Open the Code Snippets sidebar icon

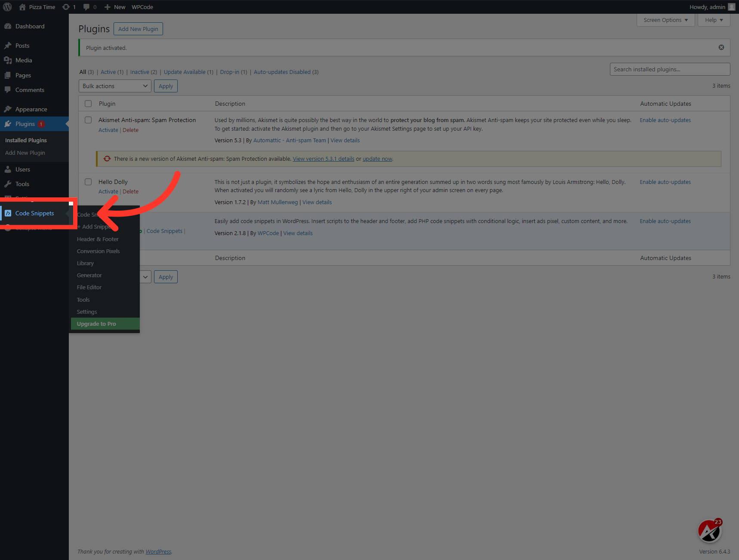[9, 213]
